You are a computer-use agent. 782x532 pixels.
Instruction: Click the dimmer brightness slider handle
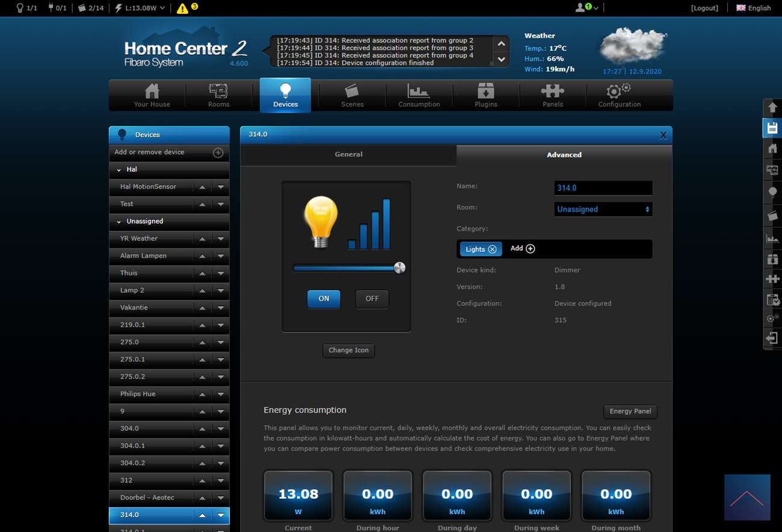(399, 268)
